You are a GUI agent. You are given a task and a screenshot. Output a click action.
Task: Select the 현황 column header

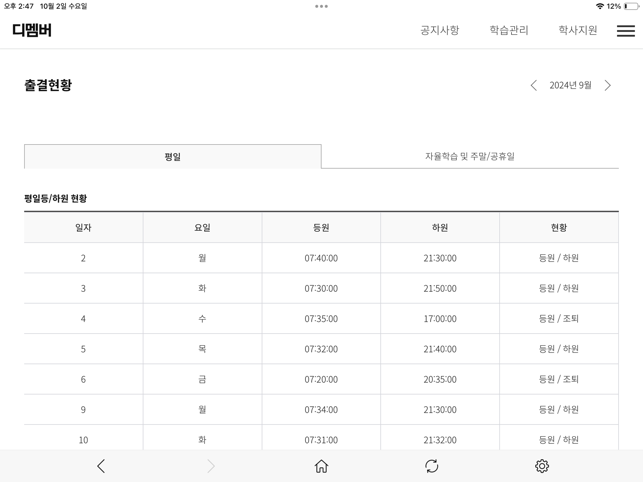click(x=559, y=228)
